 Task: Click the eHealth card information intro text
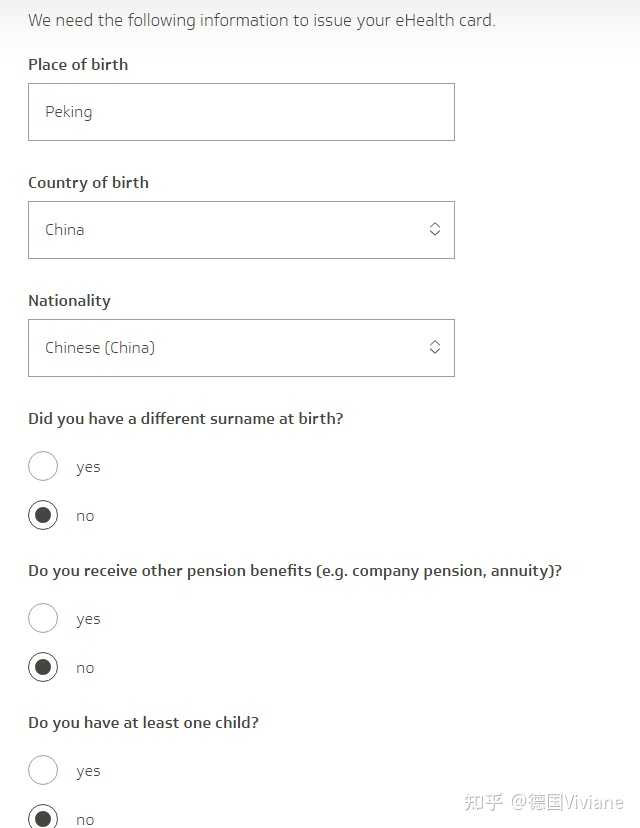tap(261, 20)
